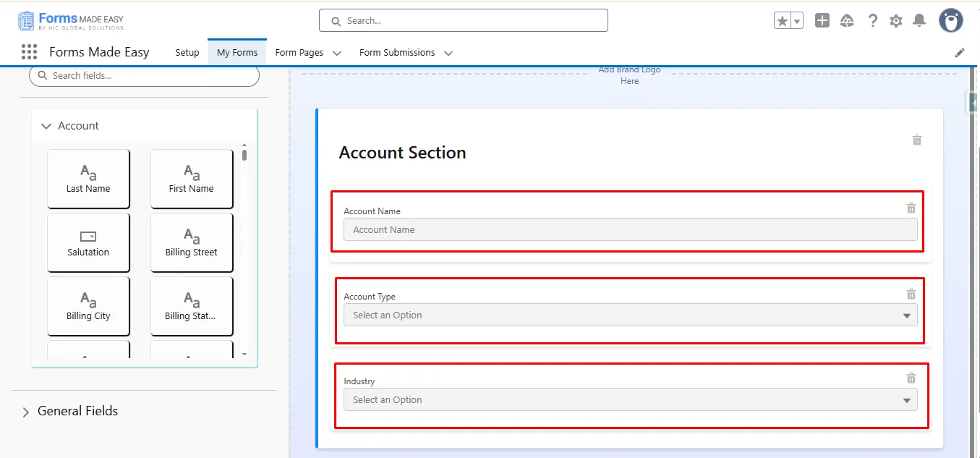
Task: Collapse the Account fields section
Action: [x=46, y=126]
